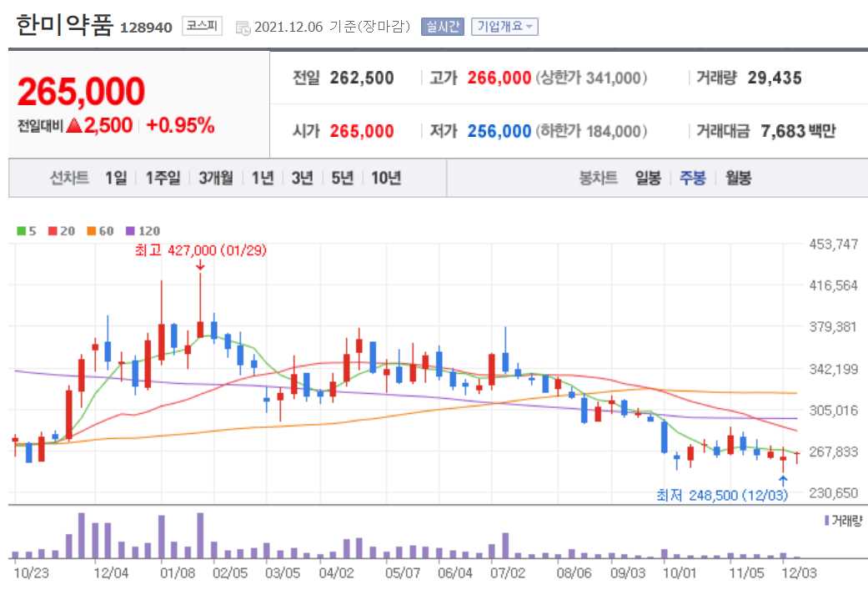This screenshot has height=590, width=868.
Task: Switch to the 선차트 line chart tab
Action: [68, 177]
